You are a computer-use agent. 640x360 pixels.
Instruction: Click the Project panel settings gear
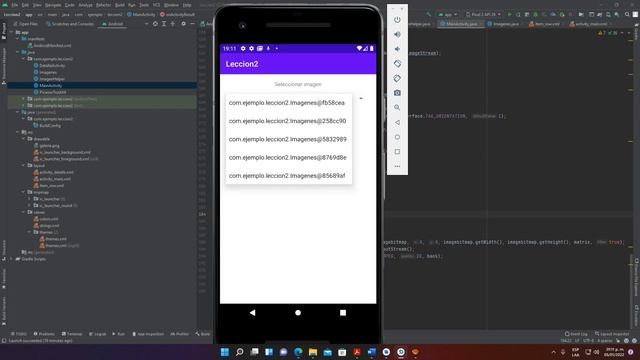(x=183, y=24)
